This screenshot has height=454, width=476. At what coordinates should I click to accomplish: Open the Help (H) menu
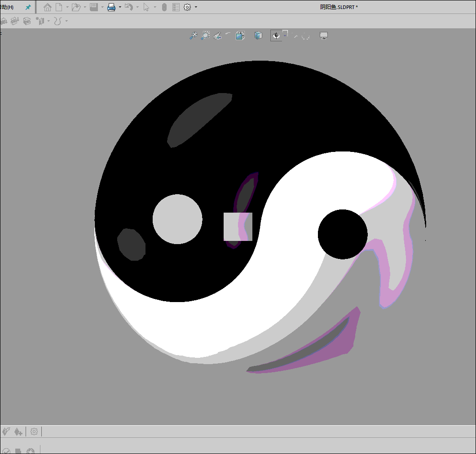click(7, 7)
